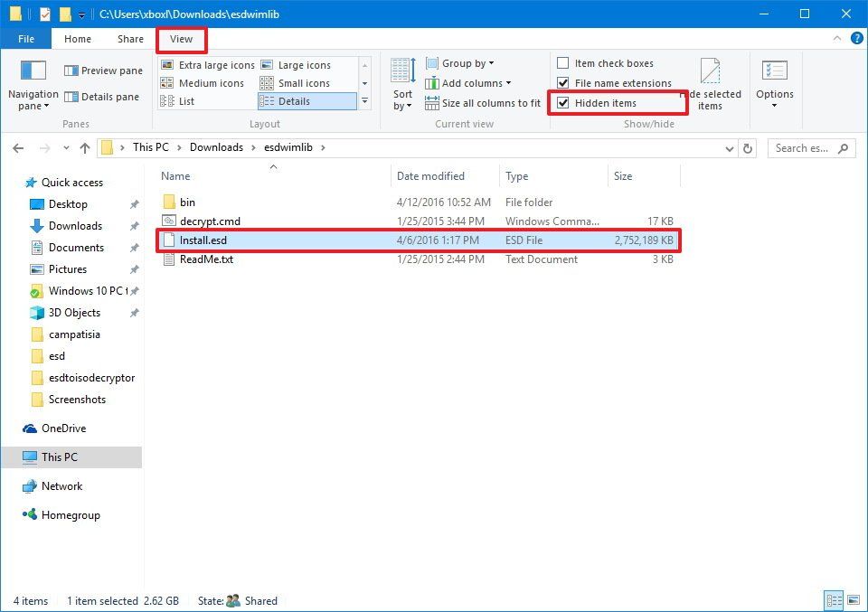The width and height of the screenshot is (868, 612).
Task: Collapse the Quick access section
Action: [x=18, y=182]
